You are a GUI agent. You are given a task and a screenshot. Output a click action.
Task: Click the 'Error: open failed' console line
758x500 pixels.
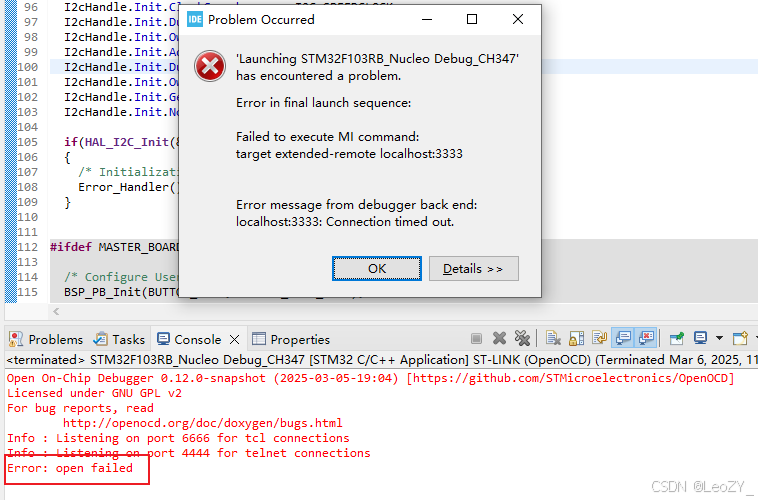[70, 468]
